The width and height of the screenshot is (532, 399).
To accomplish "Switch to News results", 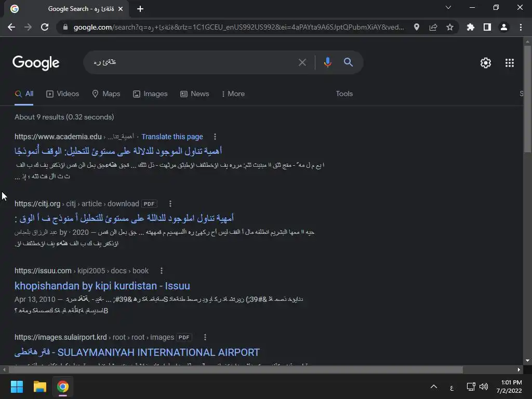I will coord(195,94).
